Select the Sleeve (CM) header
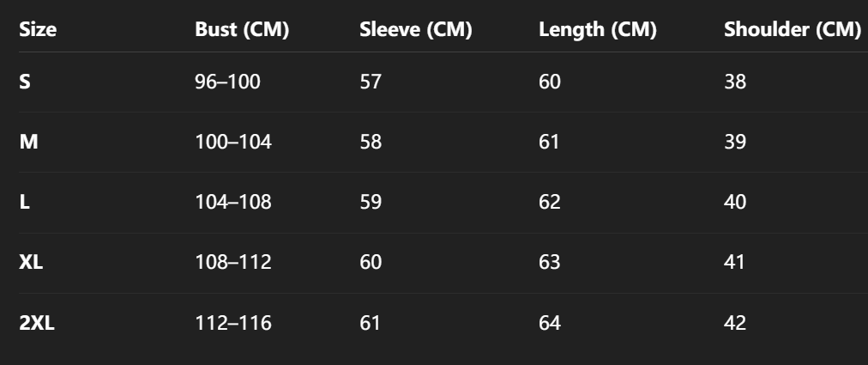Image resolution: width=868 pixels, height=365 pixels. pos(416,29)
